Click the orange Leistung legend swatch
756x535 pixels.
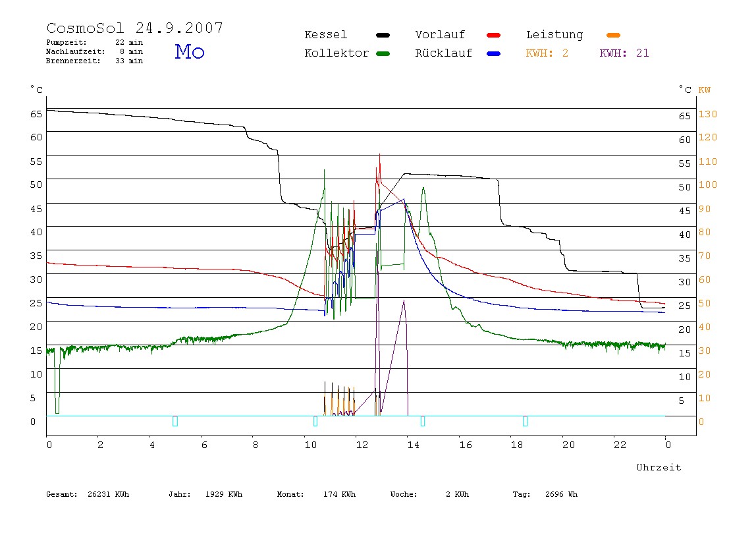click(613, 35)
